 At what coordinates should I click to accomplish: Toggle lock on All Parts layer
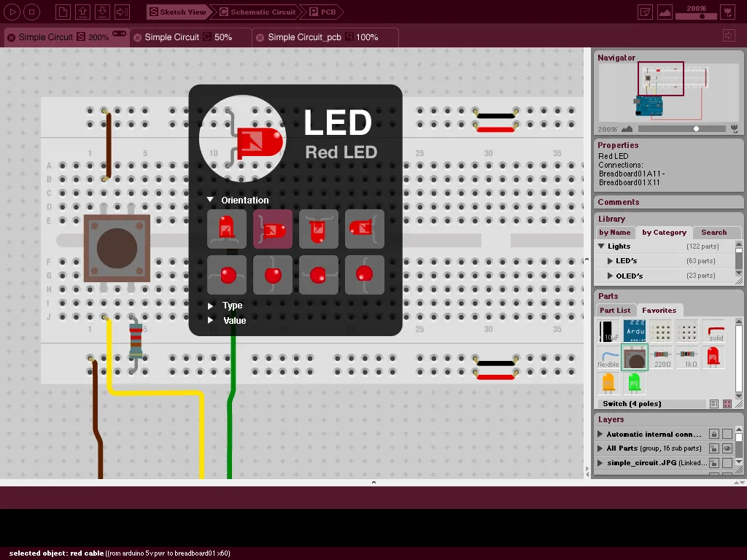point(713,448)
